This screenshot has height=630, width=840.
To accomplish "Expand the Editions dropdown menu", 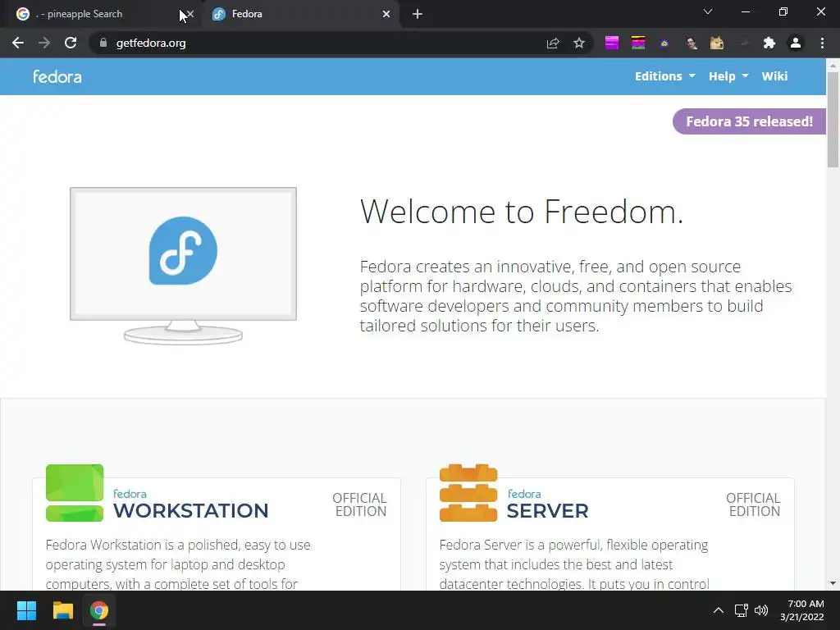I will [x=664, y=76].
